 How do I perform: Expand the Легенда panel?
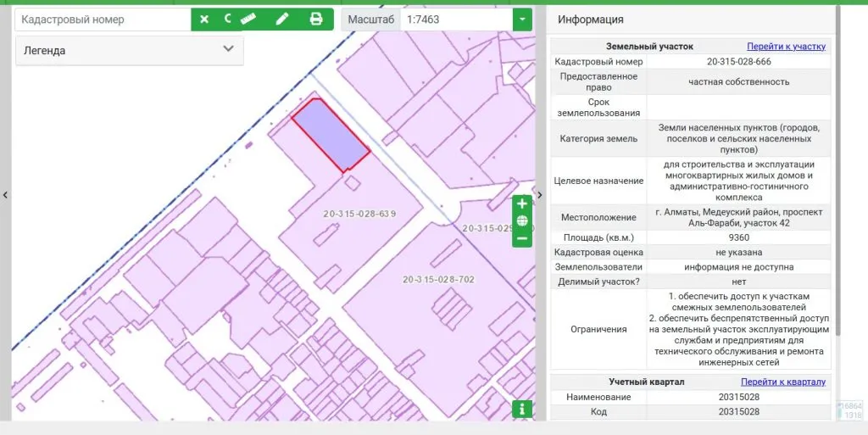pos(227,49)
